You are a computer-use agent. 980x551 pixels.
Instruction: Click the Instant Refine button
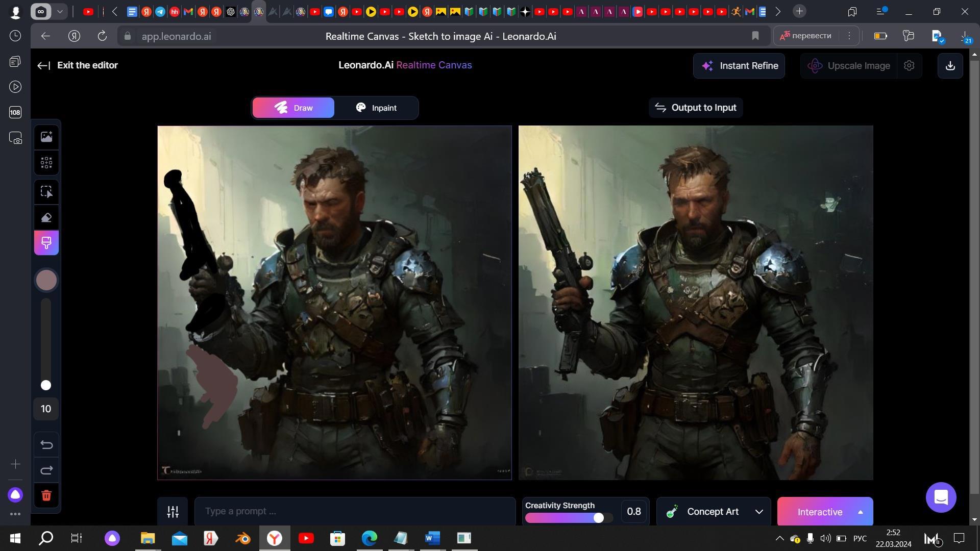pos(739,66)
